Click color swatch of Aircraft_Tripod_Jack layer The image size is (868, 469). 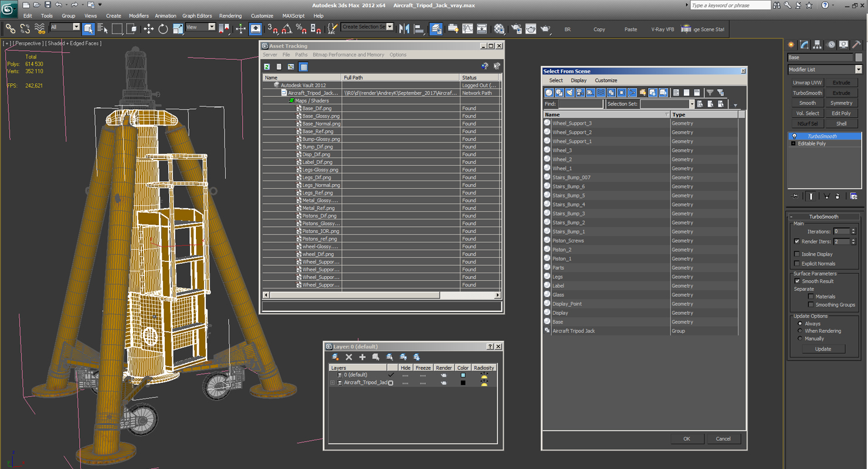pos(463,383)
